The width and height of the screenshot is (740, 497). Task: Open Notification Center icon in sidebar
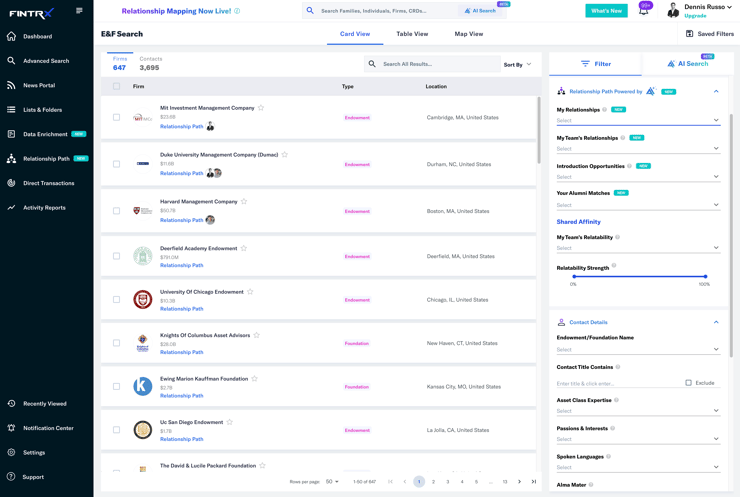point(11,428)
